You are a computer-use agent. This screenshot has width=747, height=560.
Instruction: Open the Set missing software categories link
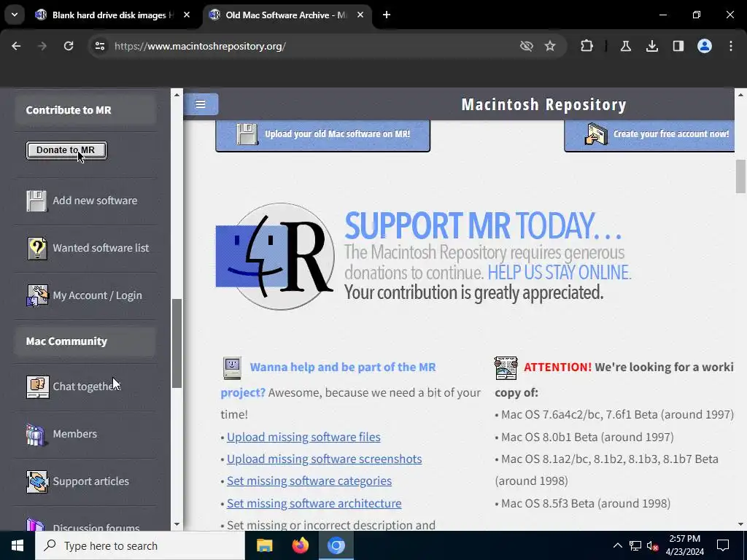pyautogui.click(x=309, y=481)
